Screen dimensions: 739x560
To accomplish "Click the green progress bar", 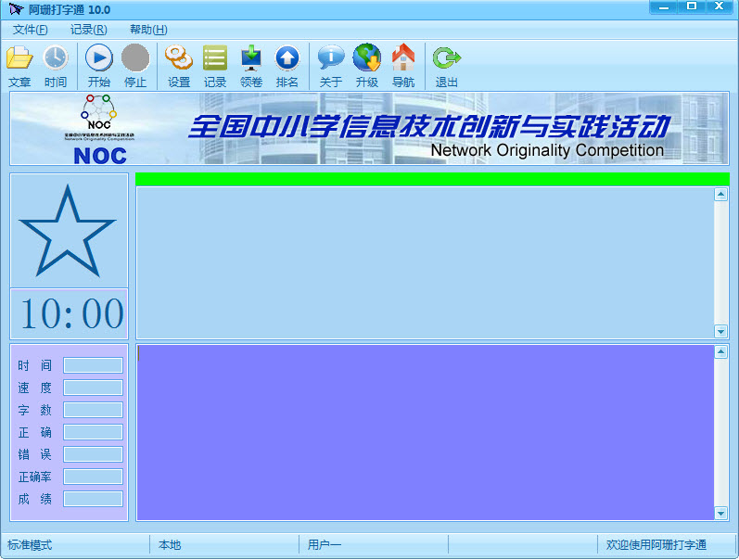I will pos(432,179).
